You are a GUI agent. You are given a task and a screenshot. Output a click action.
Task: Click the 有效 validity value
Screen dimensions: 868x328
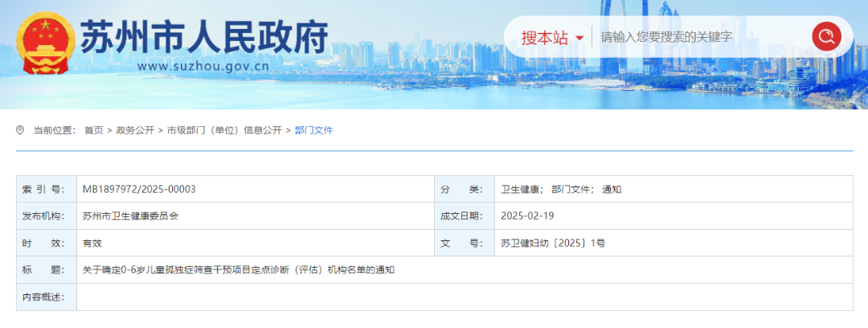pos(92,243)
